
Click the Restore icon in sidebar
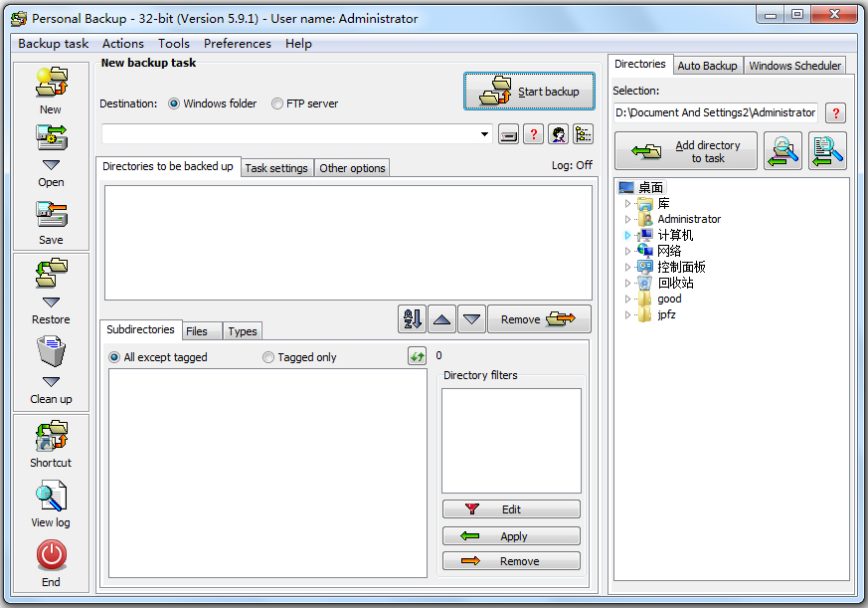tap(51, 272)
